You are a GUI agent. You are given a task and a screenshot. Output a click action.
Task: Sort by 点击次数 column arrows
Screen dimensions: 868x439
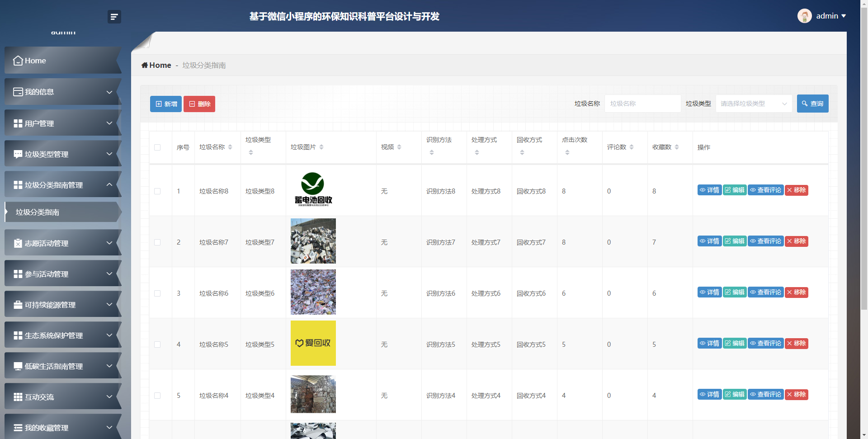pyautogui.click(x=567, y=152)
